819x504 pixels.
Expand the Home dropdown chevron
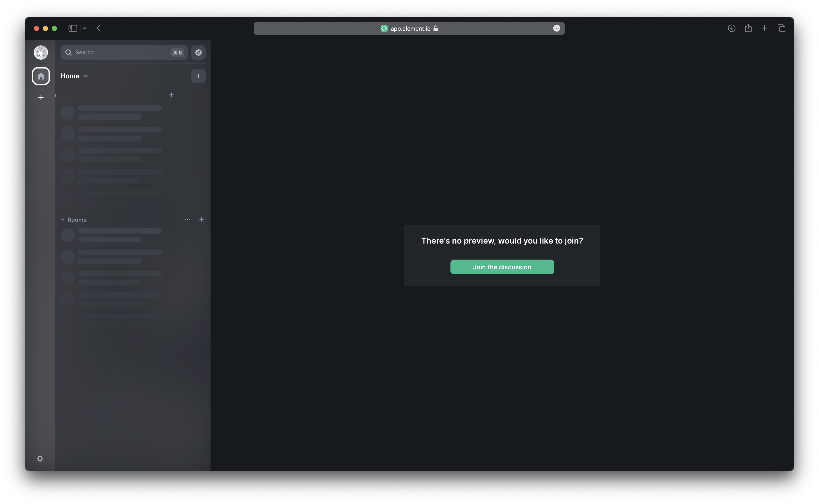click(x=86, y=76)
